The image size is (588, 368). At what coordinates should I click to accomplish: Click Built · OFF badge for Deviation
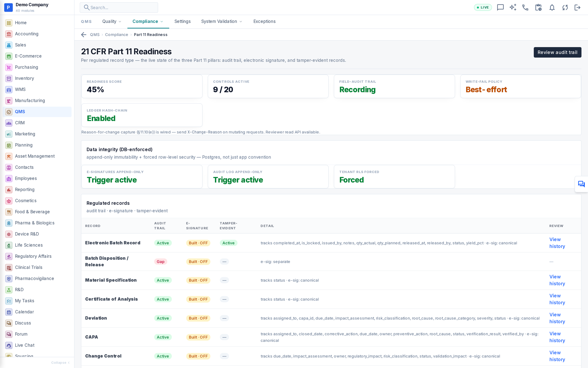pos(198,318)
